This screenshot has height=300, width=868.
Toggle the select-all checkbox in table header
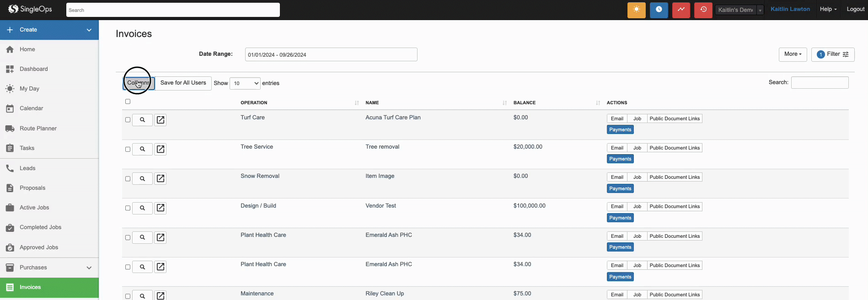128,102
